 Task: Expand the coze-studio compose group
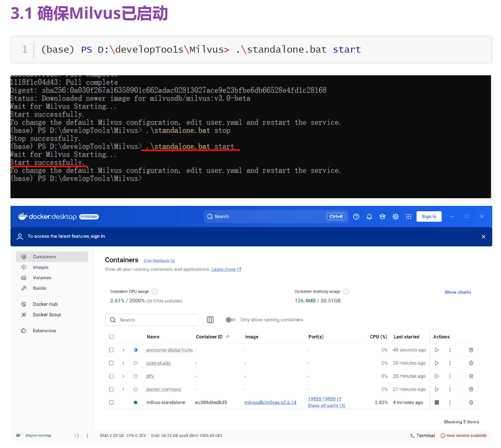123,363
